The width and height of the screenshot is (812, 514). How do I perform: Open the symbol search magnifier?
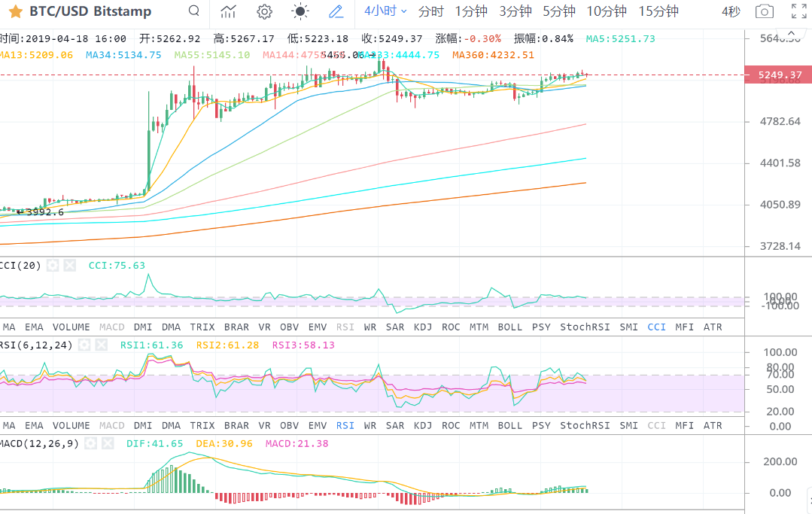click(x=194, y=11)
